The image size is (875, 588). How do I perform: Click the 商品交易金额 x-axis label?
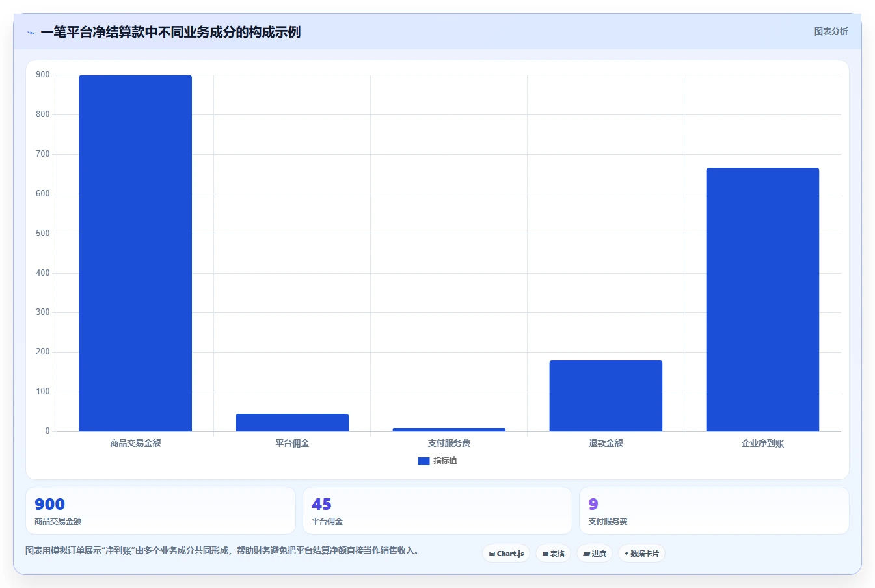135,443
